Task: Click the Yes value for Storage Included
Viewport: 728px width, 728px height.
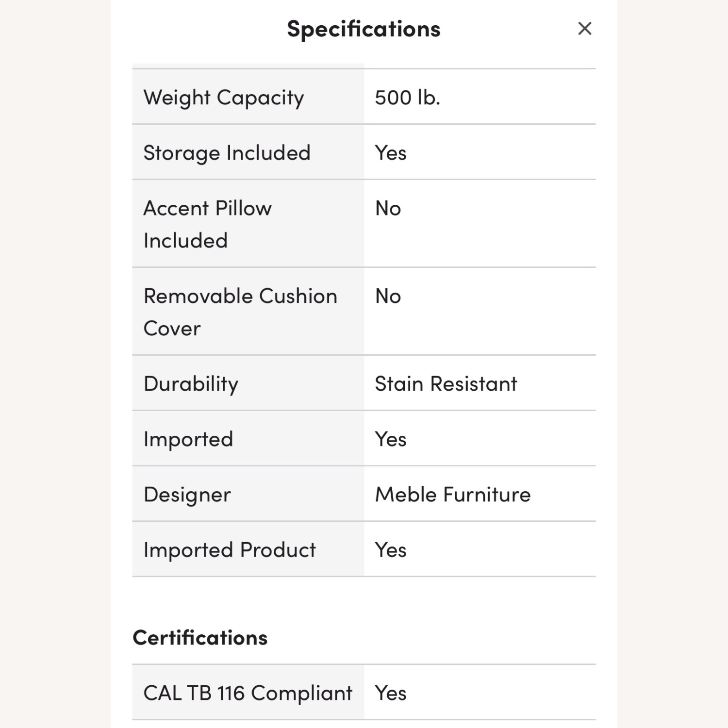Action: (x=390, y=153)
